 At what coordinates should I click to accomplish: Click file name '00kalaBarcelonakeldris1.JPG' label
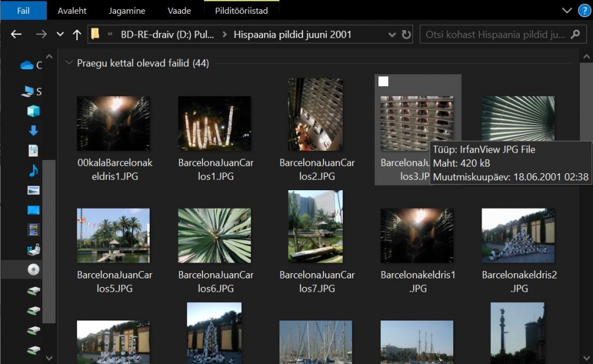(115, 169)
